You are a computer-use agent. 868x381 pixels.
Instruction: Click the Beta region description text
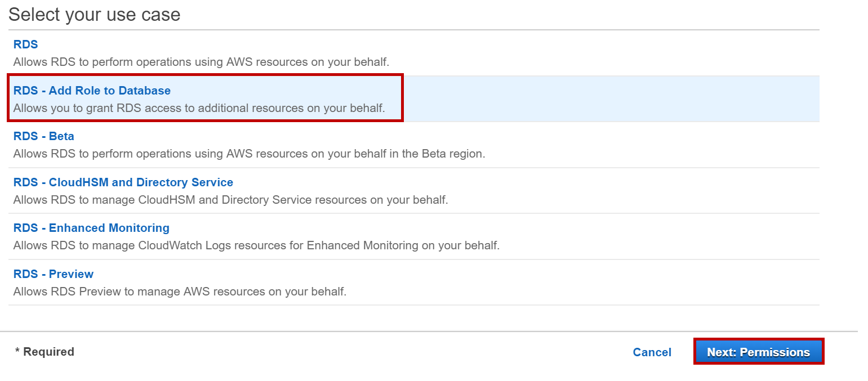[x=249, y=154]
